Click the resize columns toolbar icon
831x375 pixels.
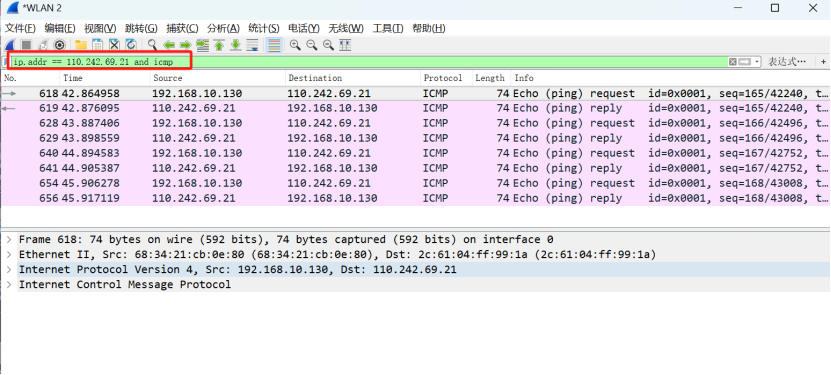pyautogui.click(x=344, y=45)
